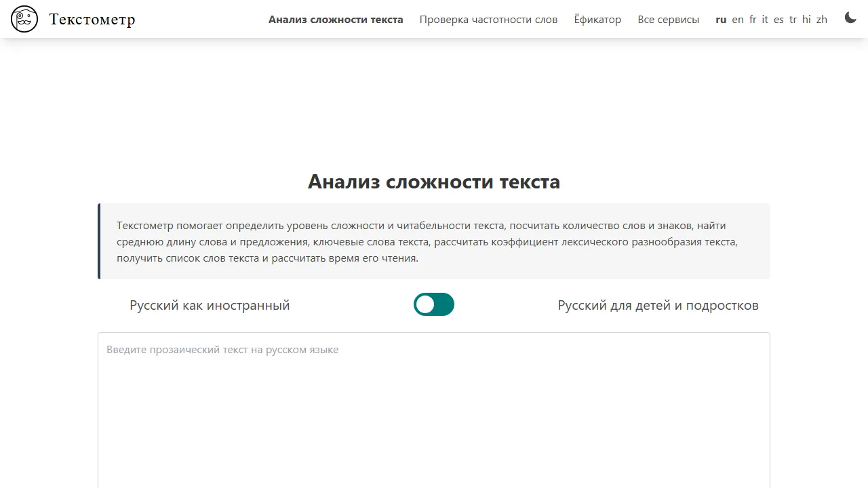Enable dark mode with the moon icon

tap(850, 18)
